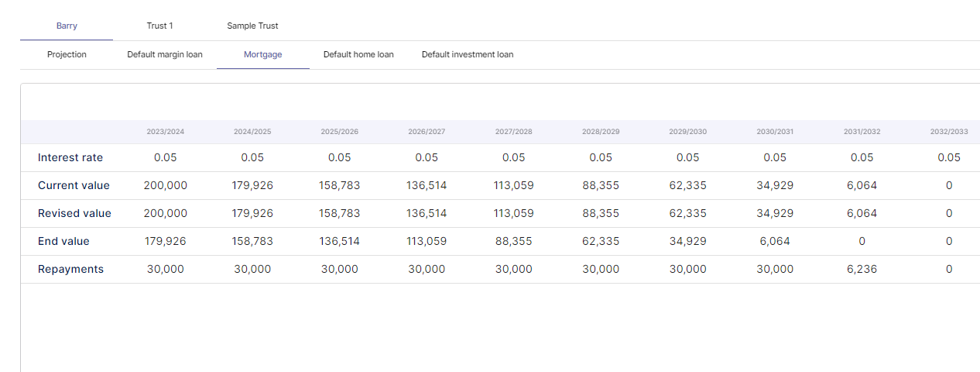Click the Revised value row label

[x=74, y=213]
